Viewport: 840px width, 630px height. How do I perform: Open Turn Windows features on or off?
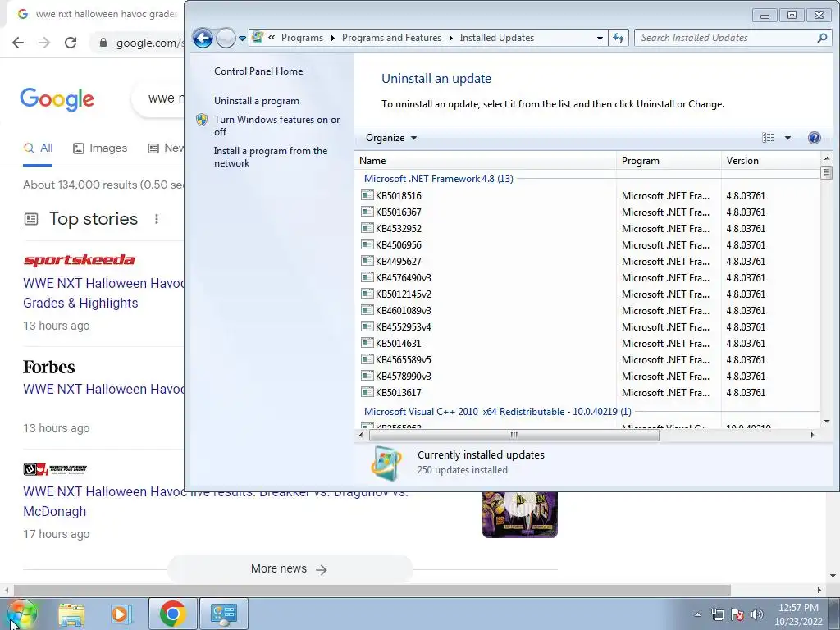tap(277, 126)
